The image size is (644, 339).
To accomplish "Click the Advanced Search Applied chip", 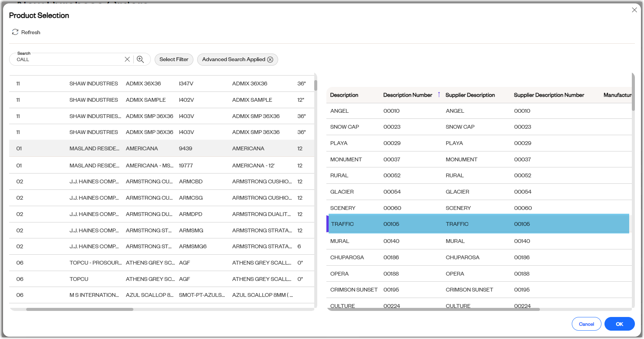I will click(237, 60).
